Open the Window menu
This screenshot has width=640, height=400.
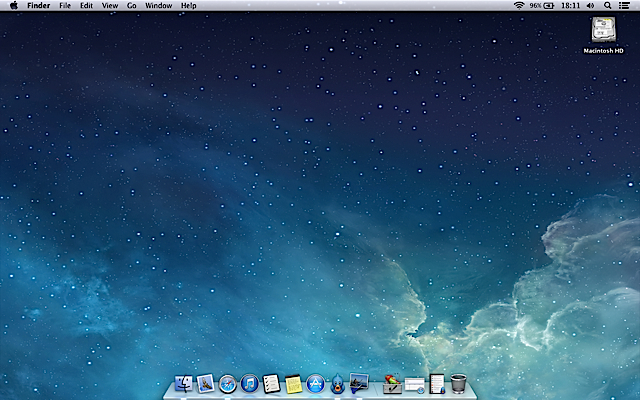[158, 5]
